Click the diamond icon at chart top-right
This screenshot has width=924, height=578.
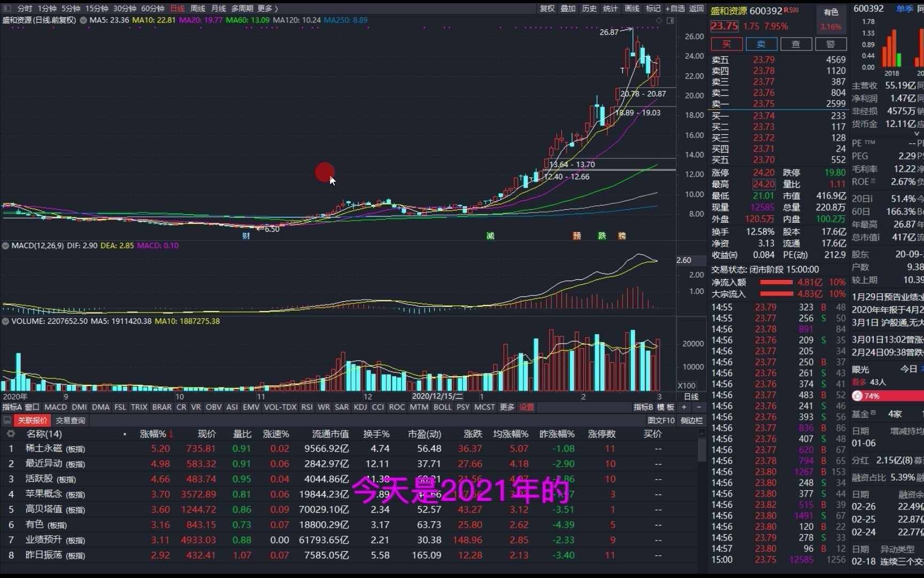[x=659, y=20]
